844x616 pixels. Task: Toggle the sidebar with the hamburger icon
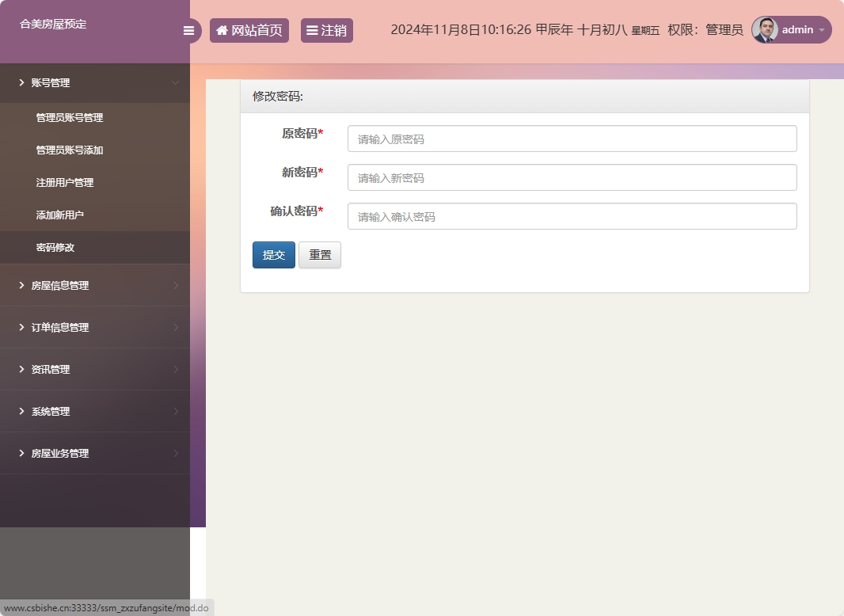[188, 31]
